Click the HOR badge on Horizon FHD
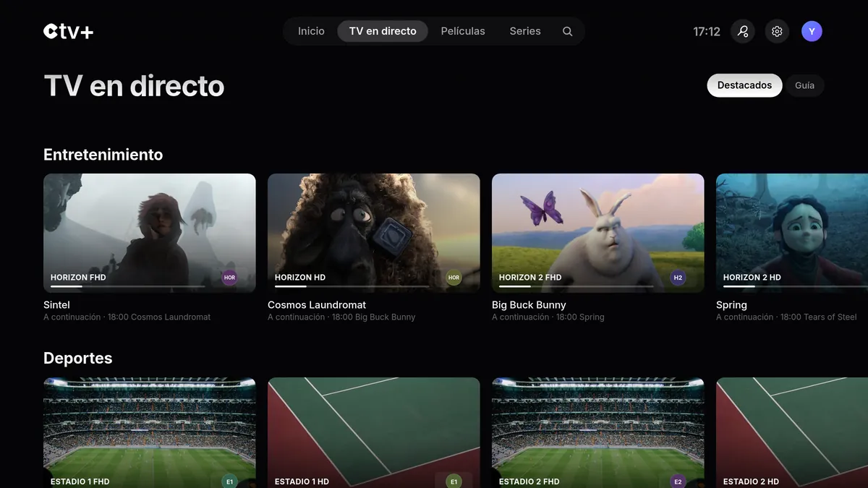 point(229,278)
